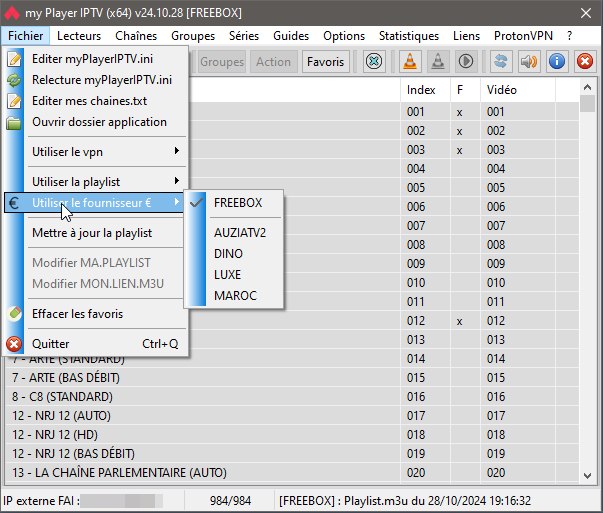Click the Action toolbar button

(x=273, y=62)
